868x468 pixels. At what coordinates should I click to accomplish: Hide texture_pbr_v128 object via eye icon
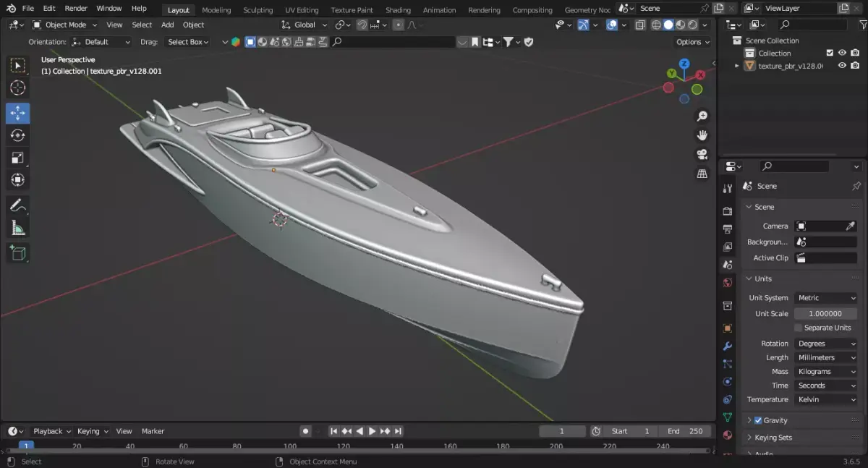pyautogui.click(x=842, y=65)
